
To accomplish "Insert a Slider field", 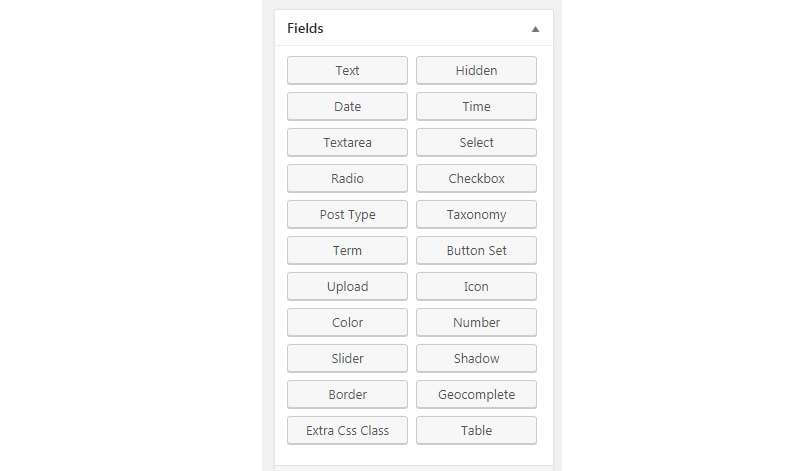I will coord(347,358).
